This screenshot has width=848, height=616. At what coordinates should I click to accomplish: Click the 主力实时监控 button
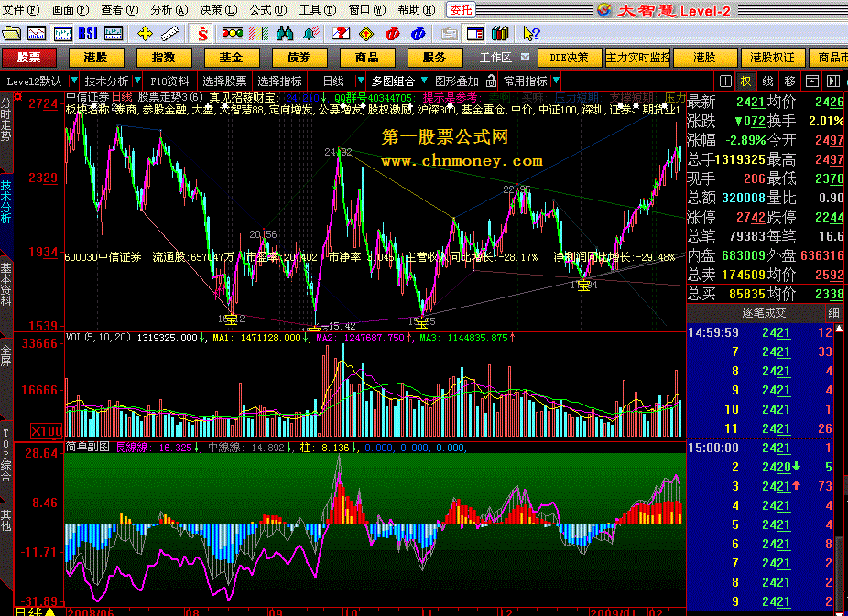click(x=637, y=58)
